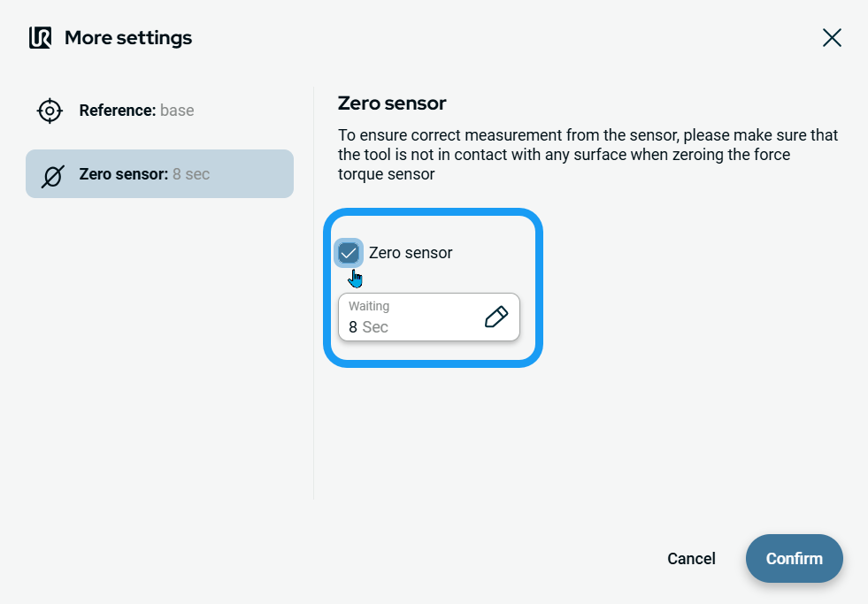Click the number 8 in Waiting field
Image resolution: width=868 pixels, height=604 pixels.
coord(353,327)
